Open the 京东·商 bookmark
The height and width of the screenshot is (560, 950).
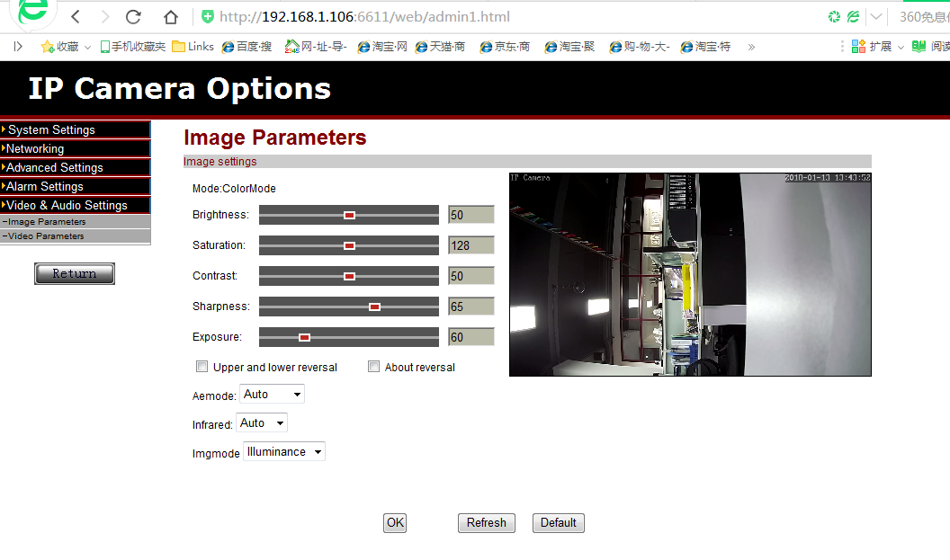coord(505,47)
